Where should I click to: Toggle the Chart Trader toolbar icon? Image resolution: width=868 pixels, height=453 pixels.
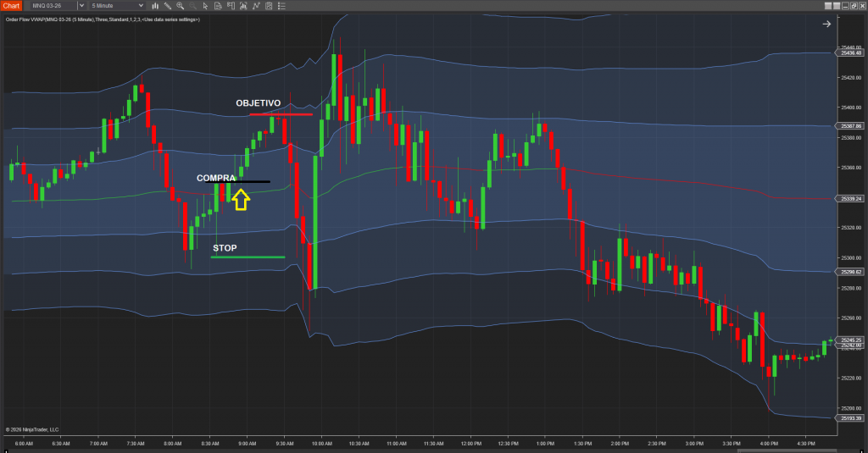(218, 5)
